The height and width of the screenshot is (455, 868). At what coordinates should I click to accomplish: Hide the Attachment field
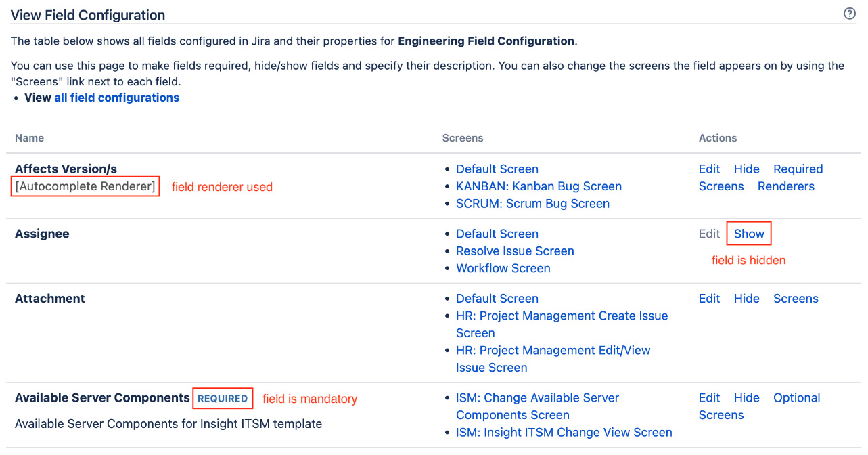tap(746, 298)
